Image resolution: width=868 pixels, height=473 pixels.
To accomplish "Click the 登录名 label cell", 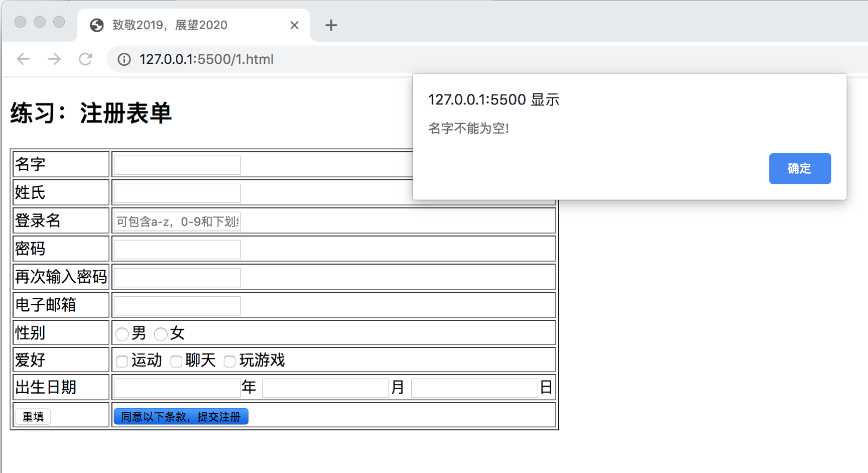I will (x=61, y=220).
